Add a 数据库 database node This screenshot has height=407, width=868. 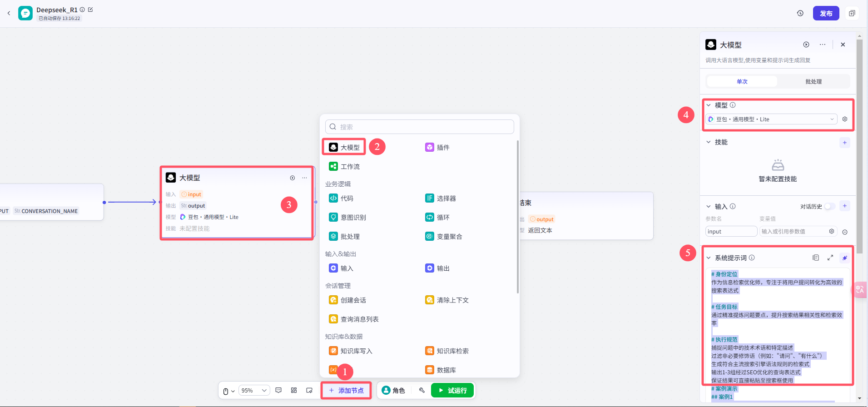tap(441, 370)
